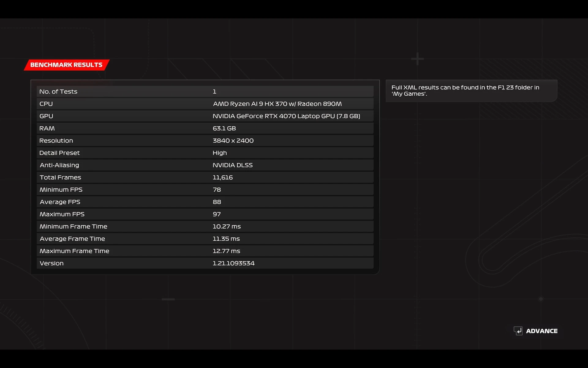This screenshot has width=588, height=368.
Task: Click the 'Maximum FPS' row label
Action: [x=62, y=214]
